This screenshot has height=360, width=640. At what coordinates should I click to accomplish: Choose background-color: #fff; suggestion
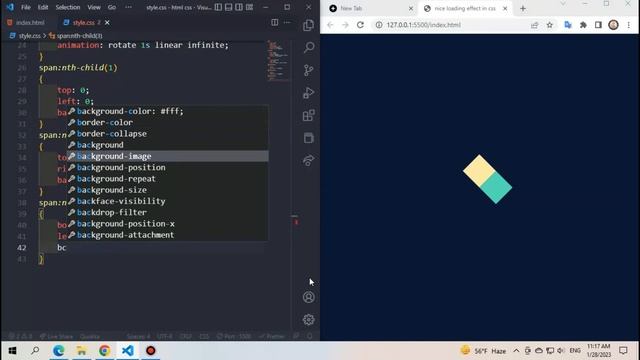[168, 111]
